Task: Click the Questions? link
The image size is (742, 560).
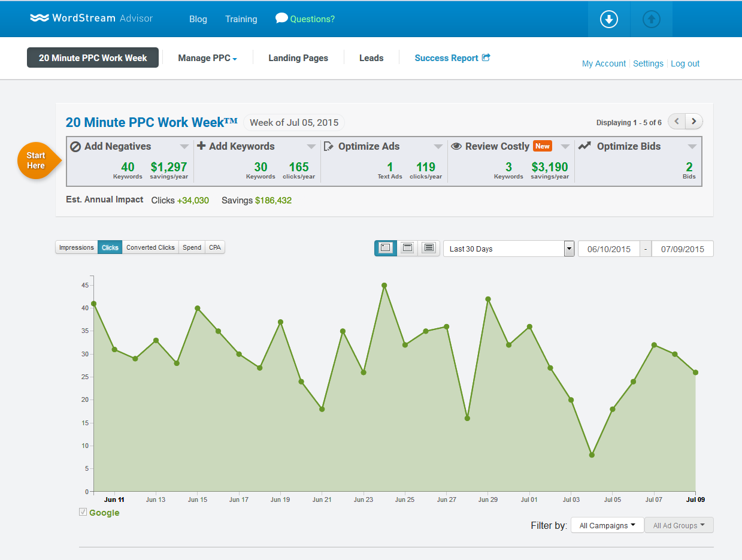Action: tap(312, 19)
